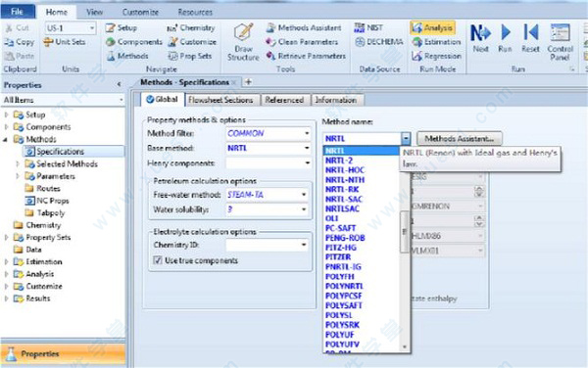Open the Water solubility dropdown
The image size is (588, 368).
click(x=304, y=209)
